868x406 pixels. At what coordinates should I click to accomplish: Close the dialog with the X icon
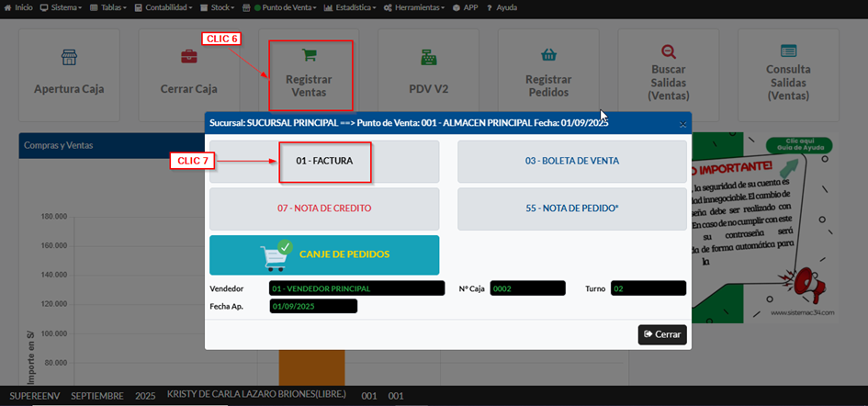(682, 123)
